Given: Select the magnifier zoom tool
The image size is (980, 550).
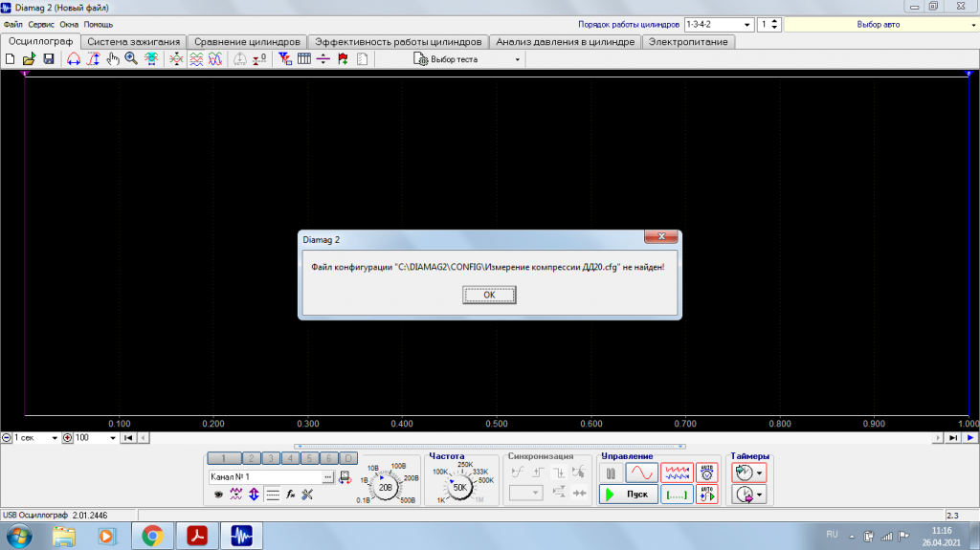Looking at the screenshot, I should pos(131,58).
